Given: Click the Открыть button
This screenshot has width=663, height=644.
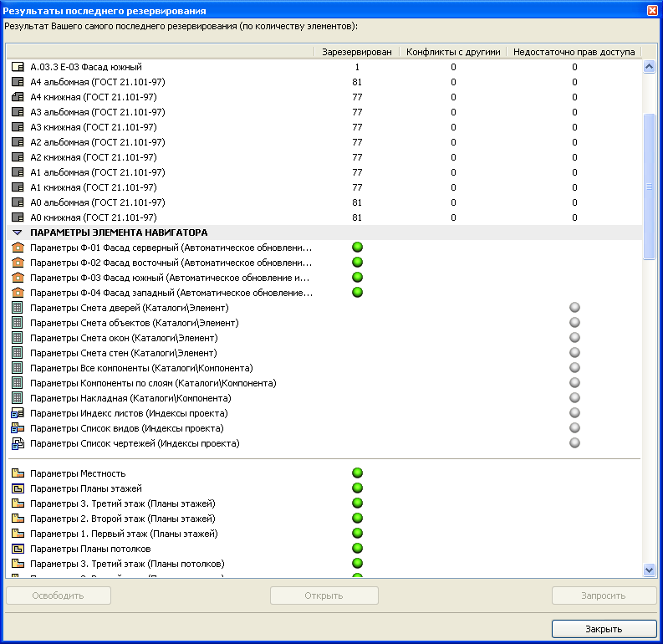Looking at the screenshot, I should [x=324, y=595].
